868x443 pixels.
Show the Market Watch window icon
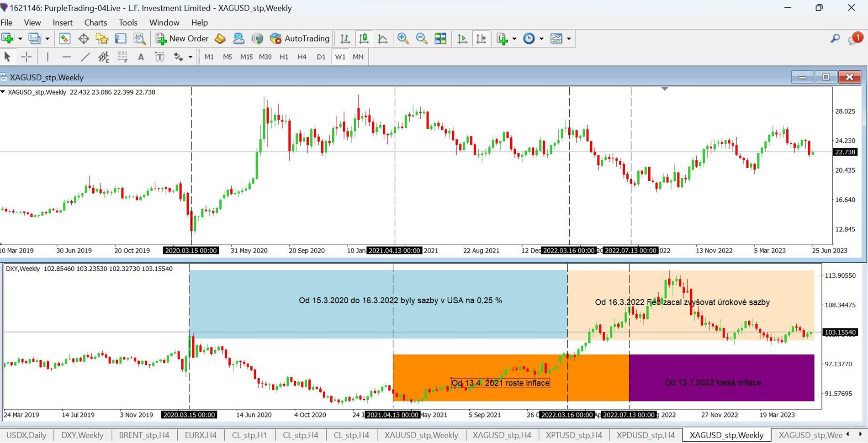point(64,39)
